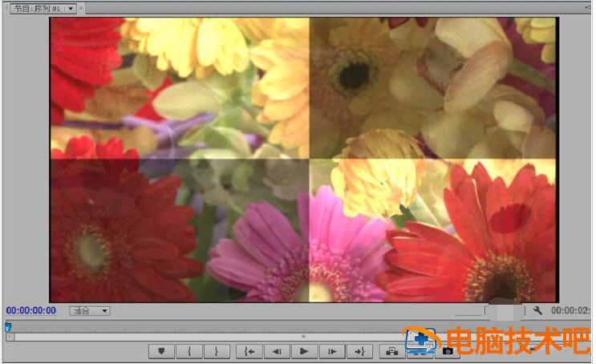Screen dimensions: 596x364
Task: Open the panel menu at top right
Action: [x=589, y=8]
